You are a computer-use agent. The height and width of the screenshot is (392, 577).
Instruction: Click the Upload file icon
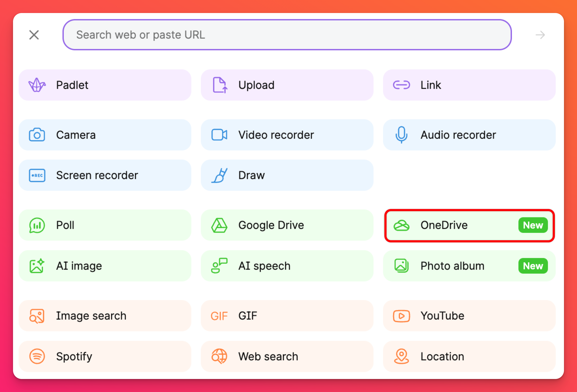(220, 85)
